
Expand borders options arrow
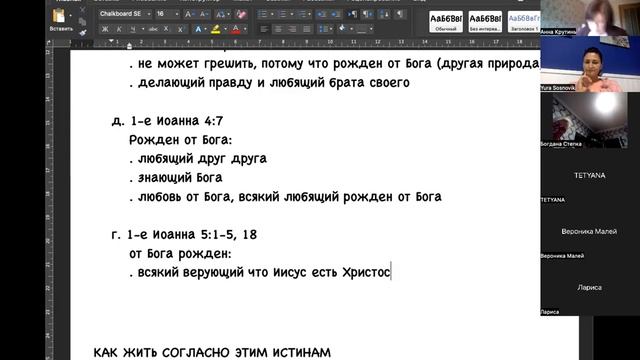tap(371, 29)
